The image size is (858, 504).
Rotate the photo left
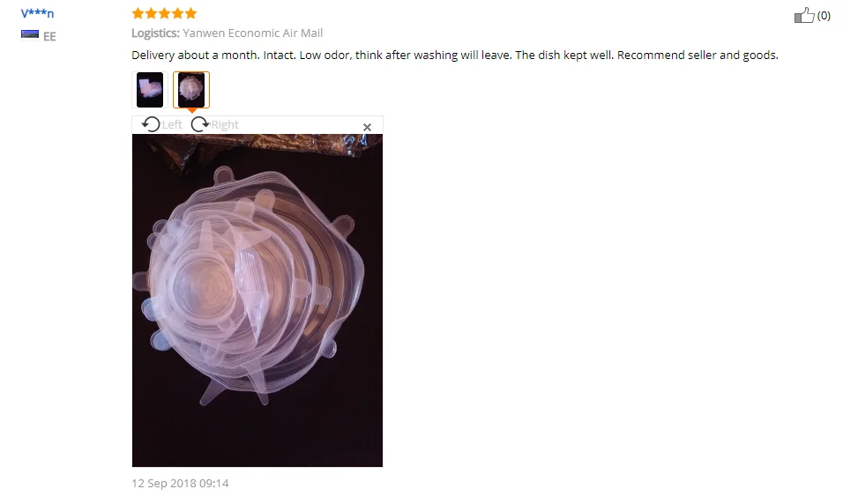[151, 124]
